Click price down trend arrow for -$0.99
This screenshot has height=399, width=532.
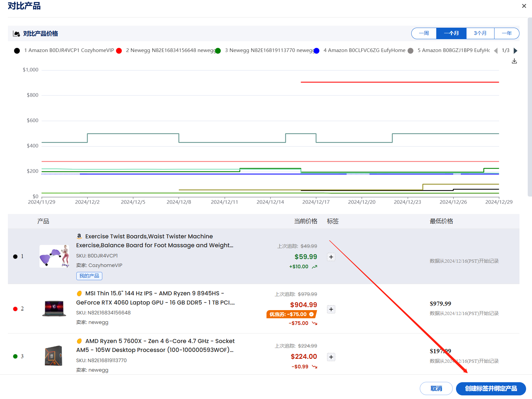[315, 367]
